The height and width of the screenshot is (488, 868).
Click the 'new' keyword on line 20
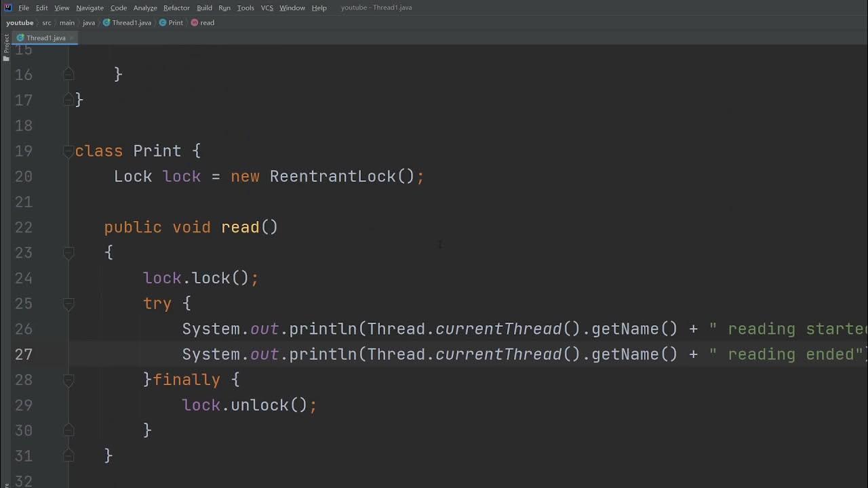[245, 176]
